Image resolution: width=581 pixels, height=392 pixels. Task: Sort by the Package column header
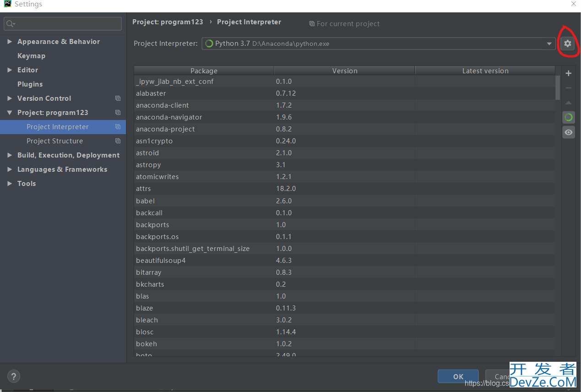click(204, 71)
